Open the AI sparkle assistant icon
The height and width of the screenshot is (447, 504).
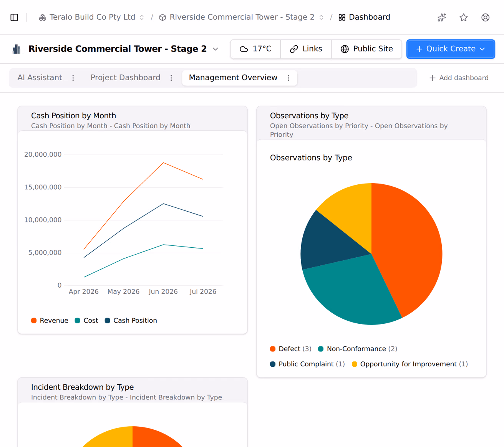(x=442, y=17)
